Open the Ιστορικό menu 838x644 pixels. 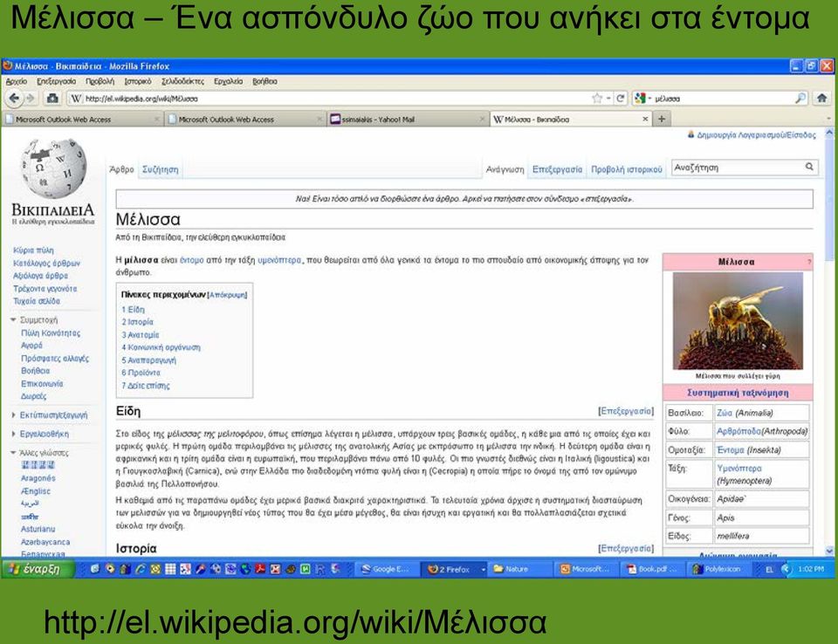[137, 81]
